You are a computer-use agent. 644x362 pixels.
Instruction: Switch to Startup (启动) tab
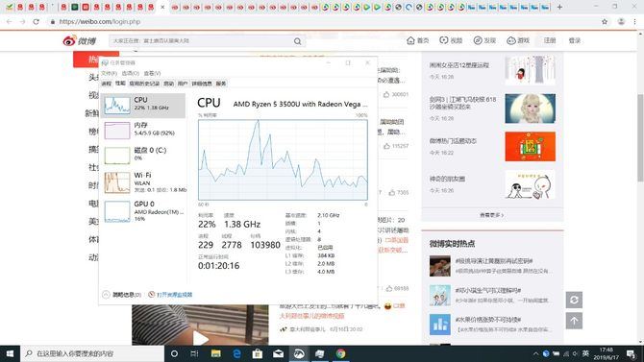point(169,84)
